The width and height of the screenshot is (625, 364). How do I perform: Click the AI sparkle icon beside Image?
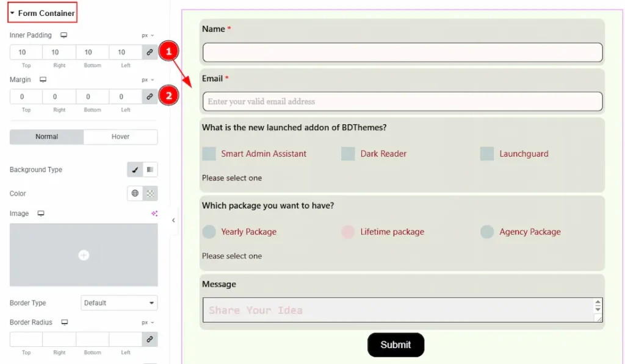tap(154, 213)
